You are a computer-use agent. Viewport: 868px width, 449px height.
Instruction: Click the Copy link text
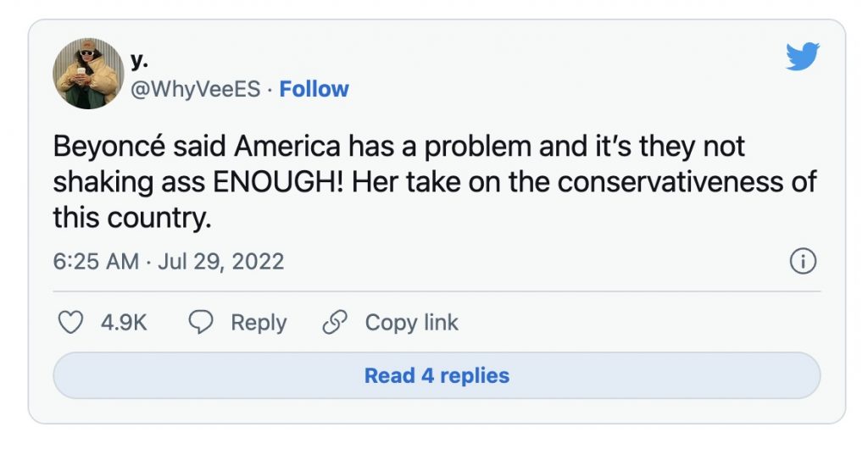pyautogui.click(x=411, y=323)
